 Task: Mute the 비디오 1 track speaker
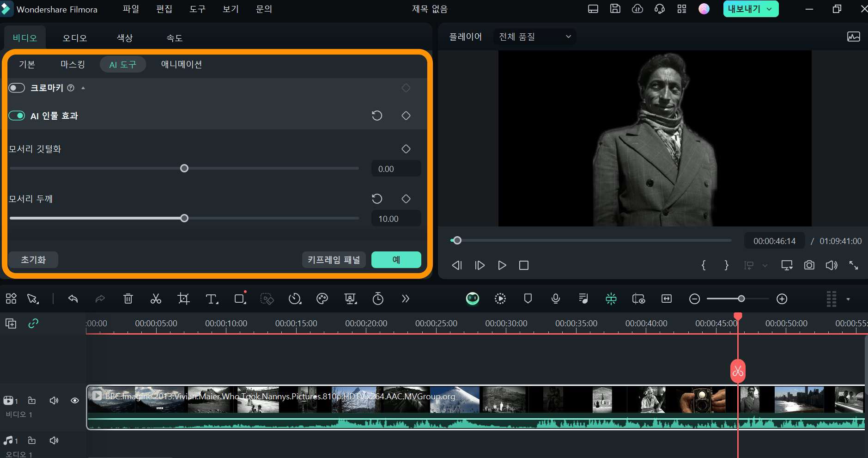click(x=54, y=400)
